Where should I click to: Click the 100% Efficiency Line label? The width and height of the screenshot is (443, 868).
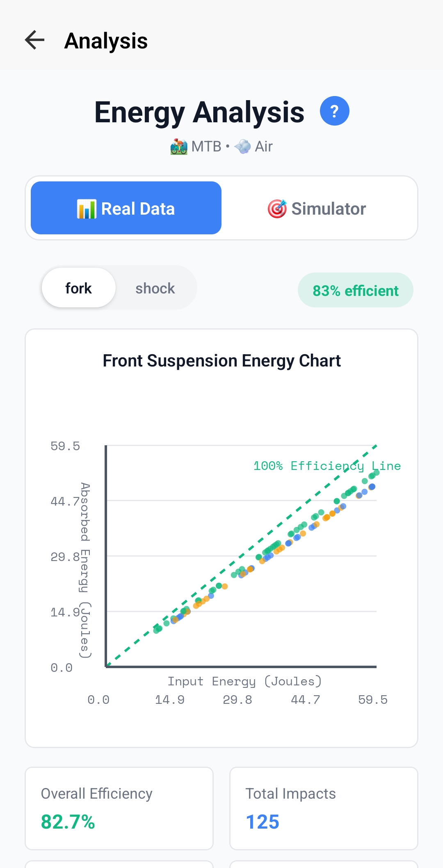tap(327, 466)
